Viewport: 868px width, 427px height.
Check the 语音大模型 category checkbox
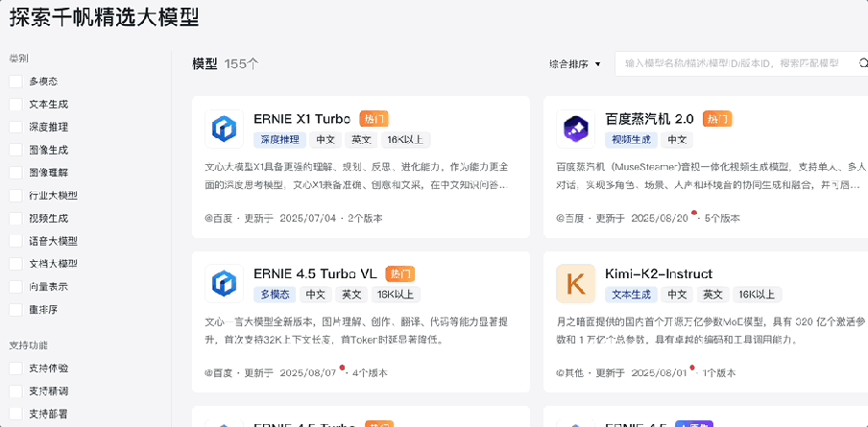point(15,241)
